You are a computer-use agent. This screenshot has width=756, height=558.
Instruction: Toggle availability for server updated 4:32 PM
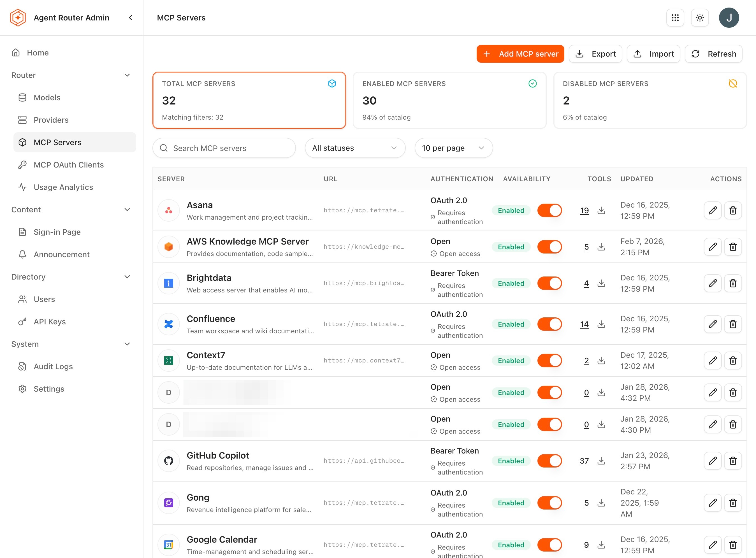(x=549, y=393)
